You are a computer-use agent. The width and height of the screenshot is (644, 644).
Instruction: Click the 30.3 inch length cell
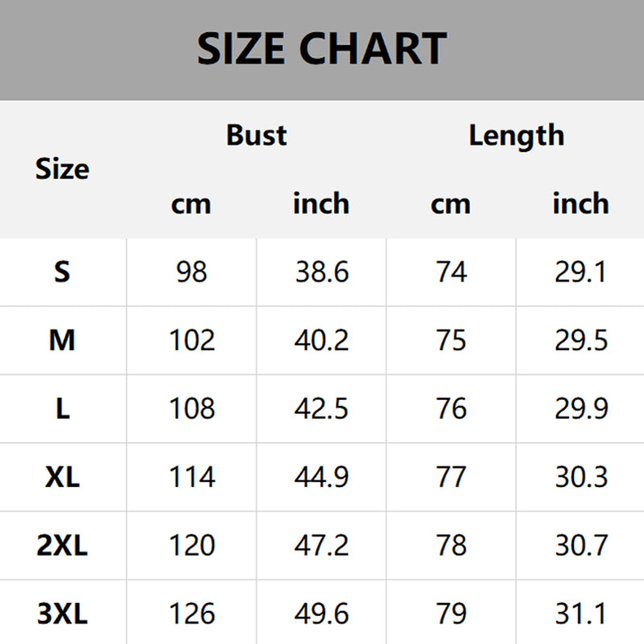(x=580, y=477)
